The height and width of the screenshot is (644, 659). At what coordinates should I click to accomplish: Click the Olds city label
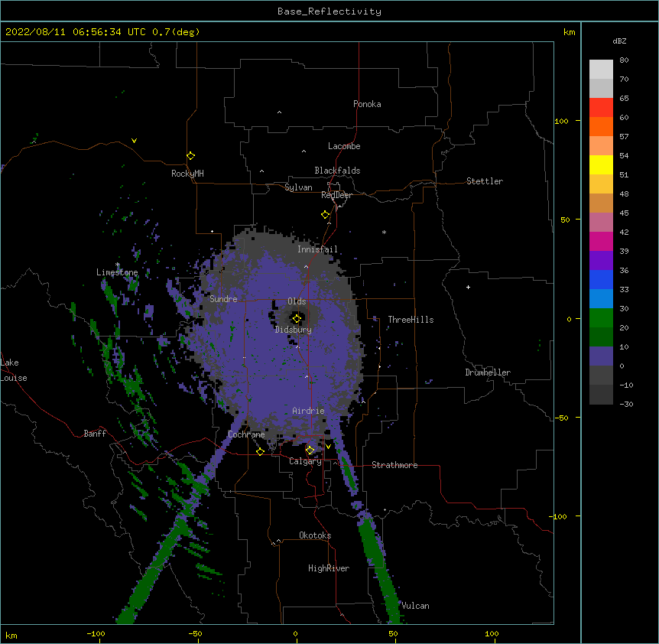pyautogui.click(x=297, y=301)
